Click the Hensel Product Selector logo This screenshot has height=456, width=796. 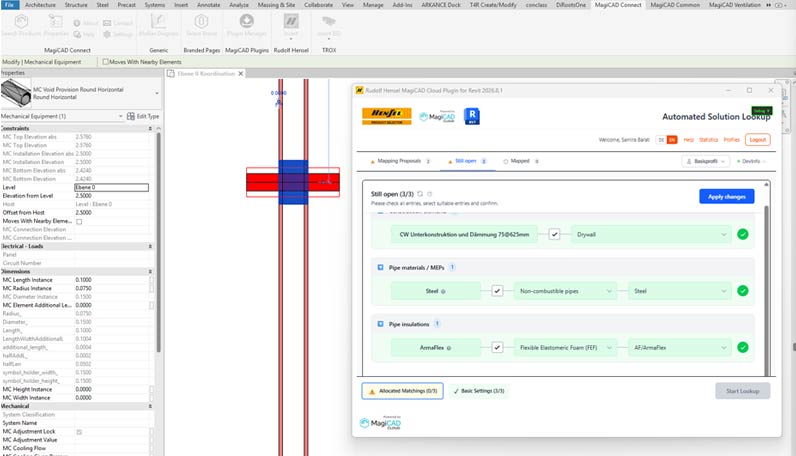pos(386,116)
